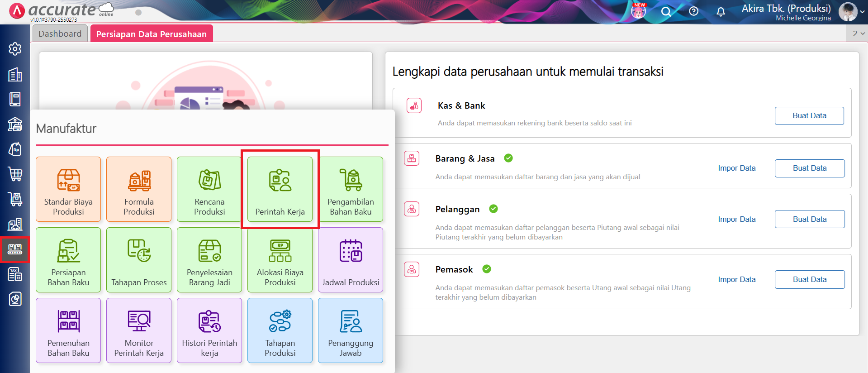Viewport: 868px width, 373px height.
Task: Click the Manufaktur sidebar icon
Action: [x=15, y=249]
